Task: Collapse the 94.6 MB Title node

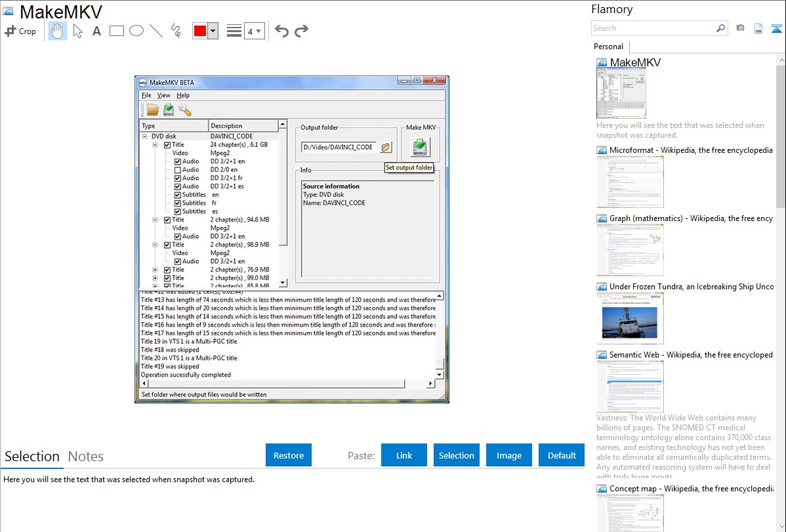Action: [155, 220]
